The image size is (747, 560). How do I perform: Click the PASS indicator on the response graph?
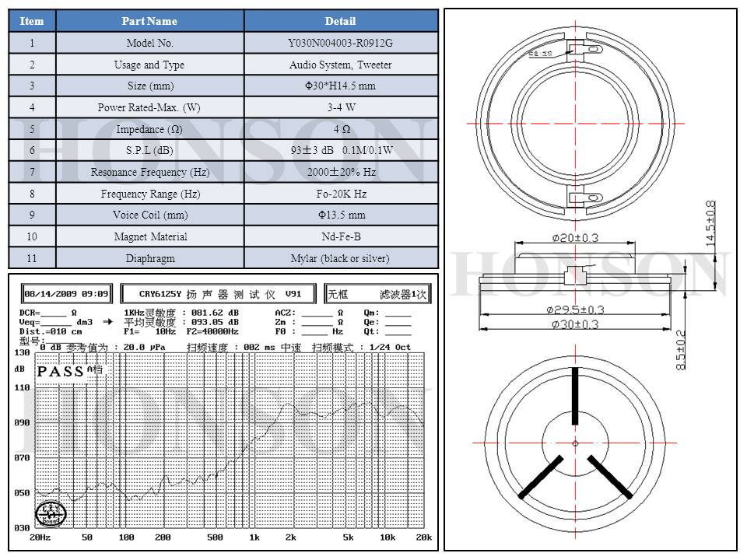click(x=60, y=371)
